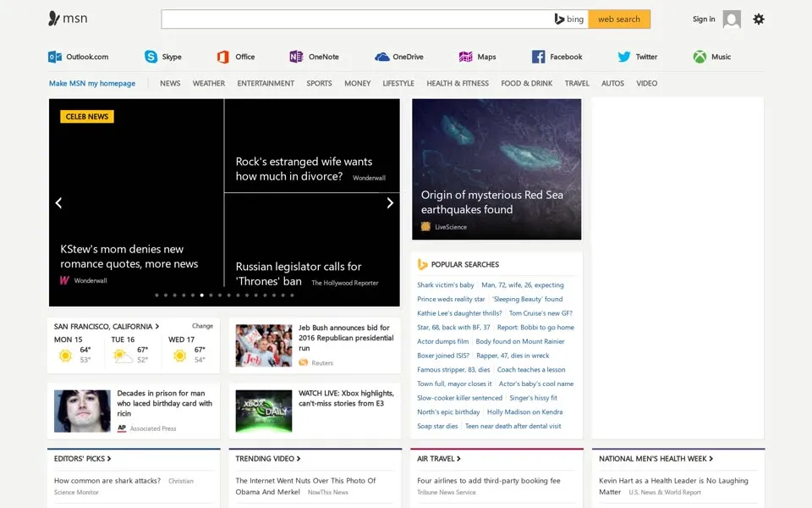The width and height of the screenshot is (812, 508).
Task: Open the Weather menu
Action: point(209,83)
